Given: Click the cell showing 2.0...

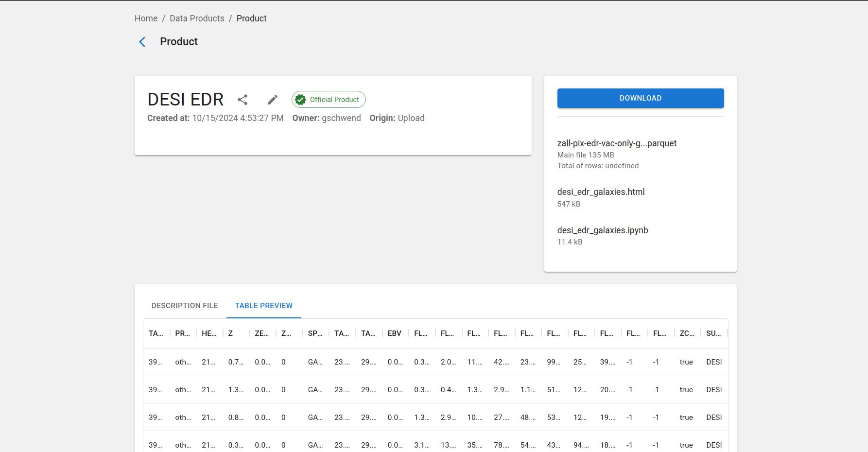Looking at the screenshot, I should point(449,362).
